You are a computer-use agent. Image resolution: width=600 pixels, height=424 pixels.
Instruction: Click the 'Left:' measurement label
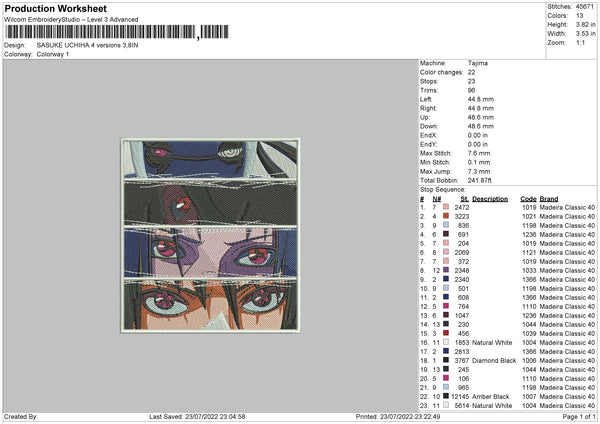pos(426,99)
